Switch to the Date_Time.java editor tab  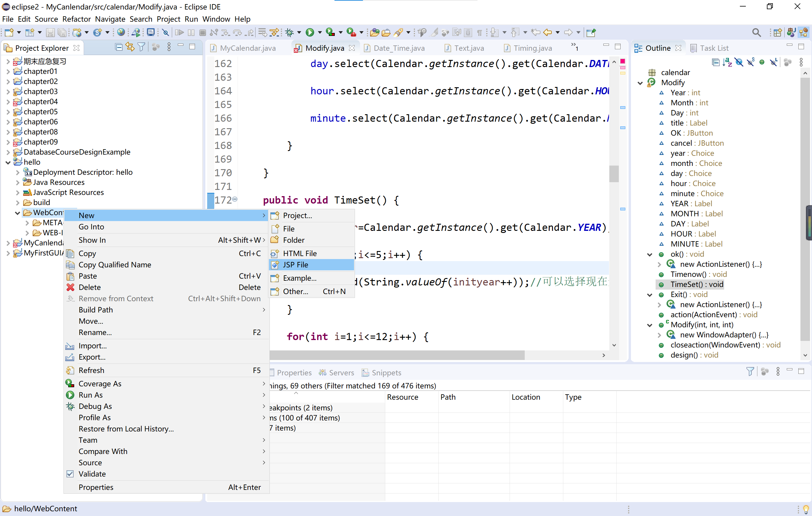(399, 48)
